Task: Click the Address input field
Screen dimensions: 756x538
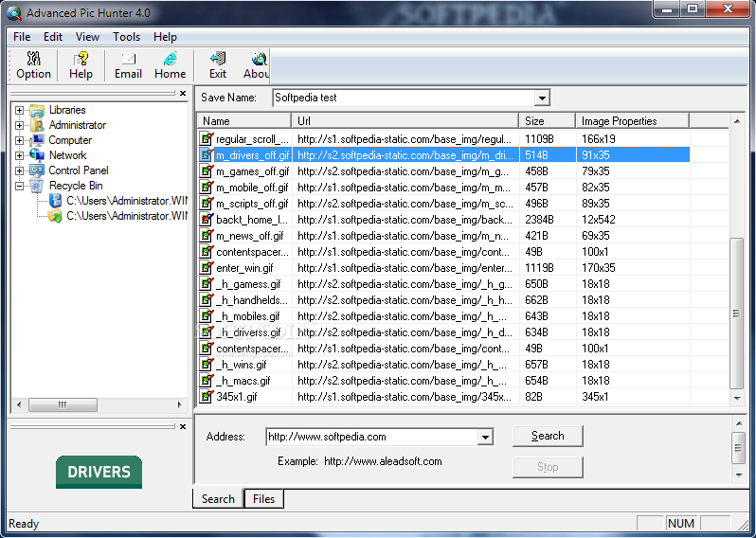Action: (372, 438)
